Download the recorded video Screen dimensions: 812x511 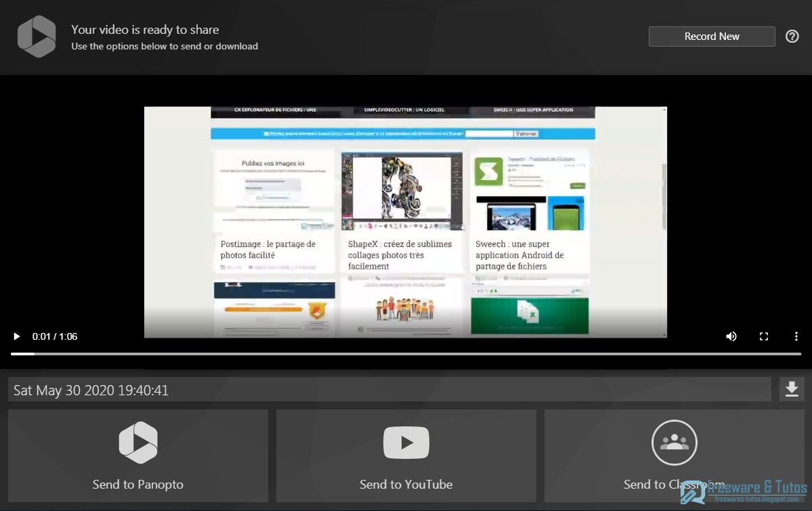coord(792,389)
